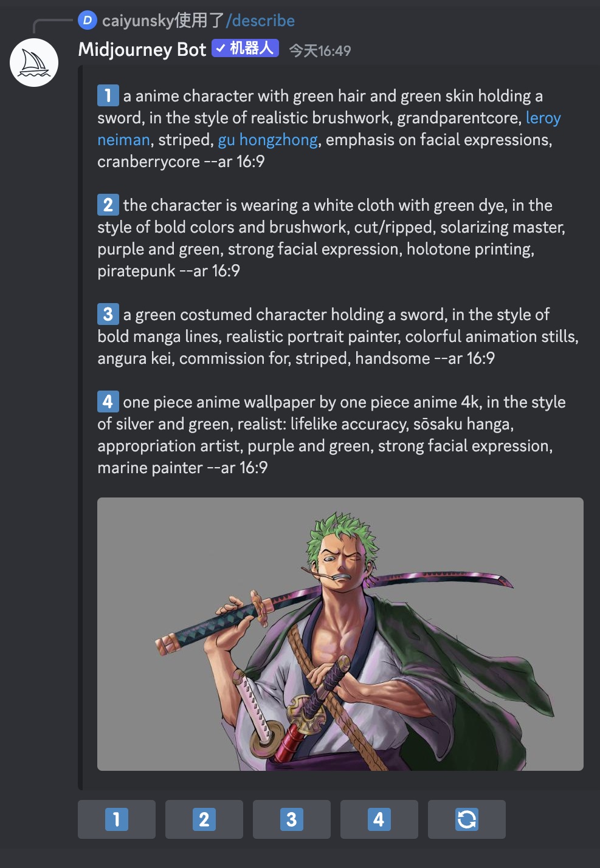Viewport: 600px width, 868px height.
Task: Click the verified 机器人 bot badge
Action: coord(246,48)
